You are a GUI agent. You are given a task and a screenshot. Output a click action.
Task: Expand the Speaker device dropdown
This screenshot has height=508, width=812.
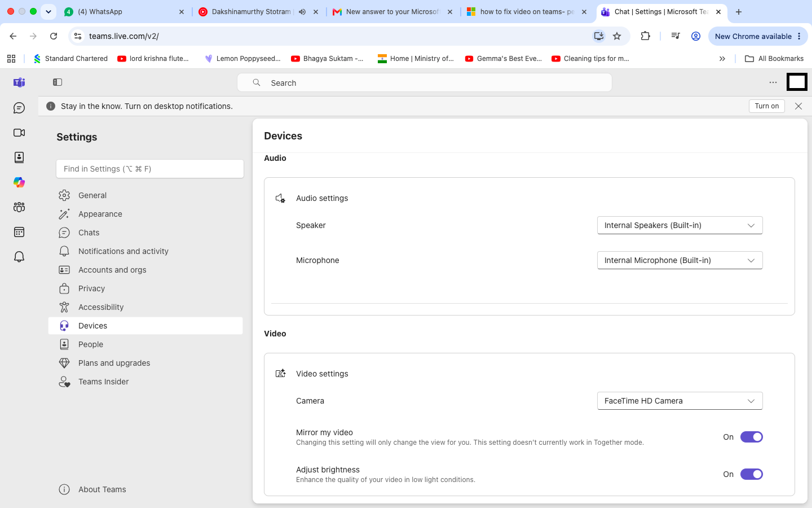coord(680,225)
